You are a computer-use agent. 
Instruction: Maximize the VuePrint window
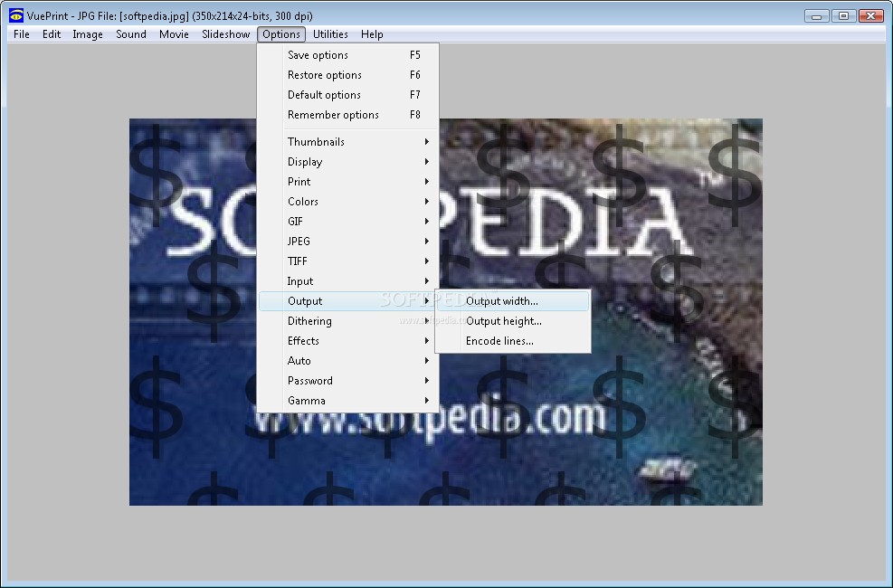(x=843, y=16)
